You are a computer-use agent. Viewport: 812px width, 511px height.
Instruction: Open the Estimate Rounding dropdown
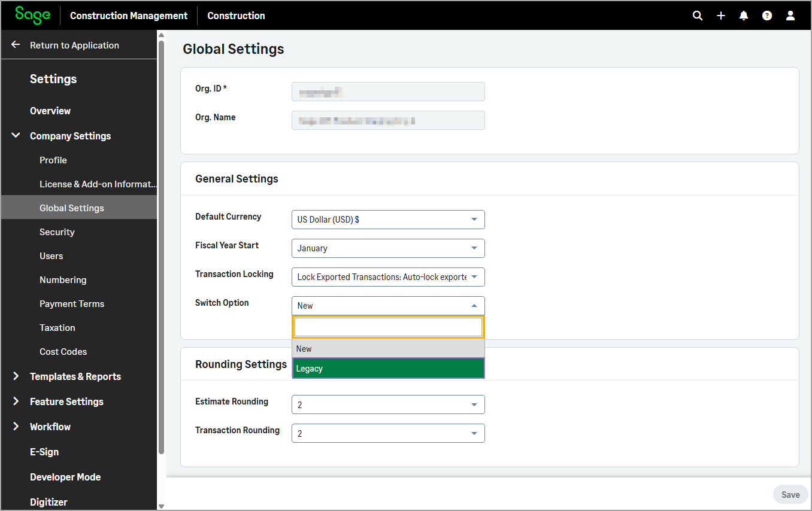pos(388,405)
